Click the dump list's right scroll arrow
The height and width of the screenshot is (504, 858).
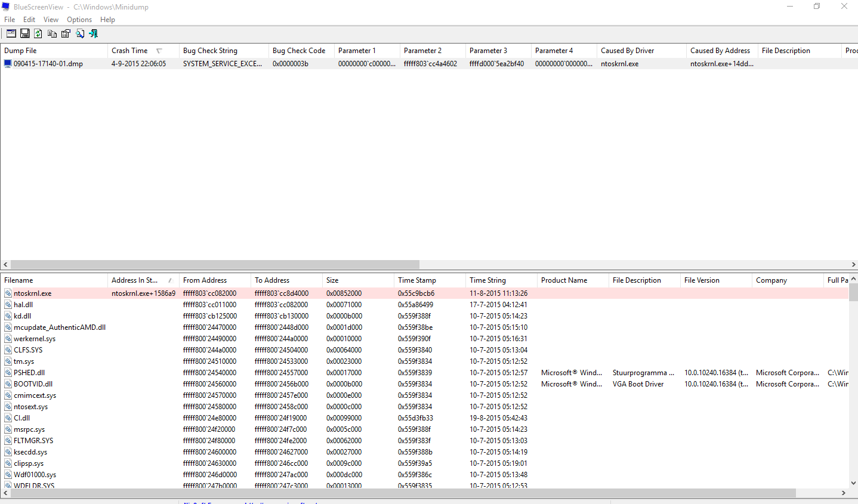click(853, 264)
